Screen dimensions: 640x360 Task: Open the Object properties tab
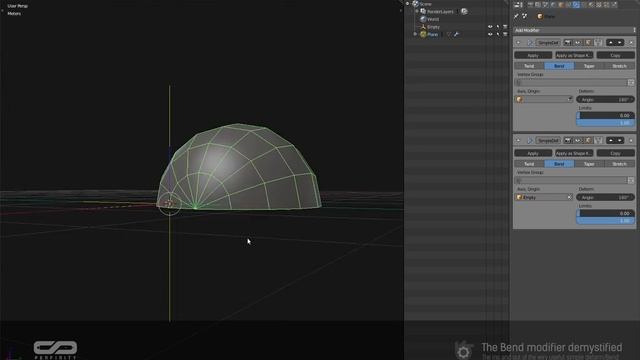click(x=561, y=4)
